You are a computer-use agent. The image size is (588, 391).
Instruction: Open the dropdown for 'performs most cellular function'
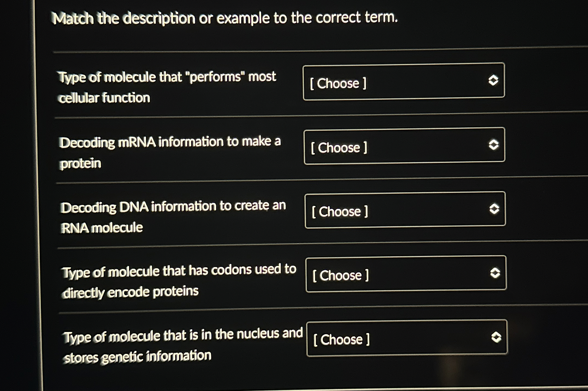(x=403, y=82)
